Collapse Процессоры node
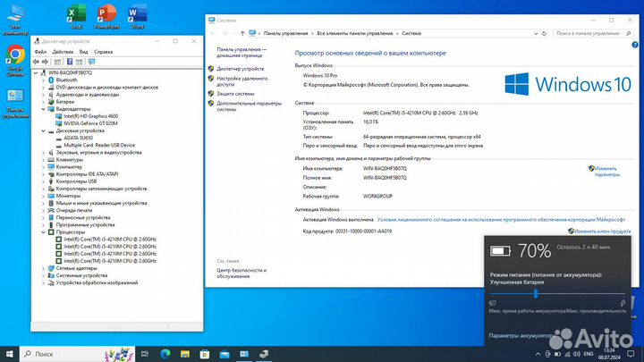644x362 pixels. 43,232
